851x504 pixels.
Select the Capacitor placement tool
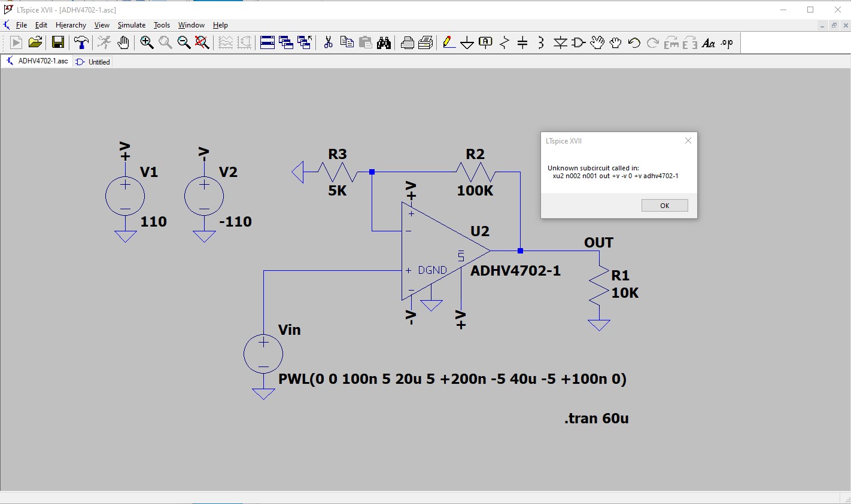522,42
